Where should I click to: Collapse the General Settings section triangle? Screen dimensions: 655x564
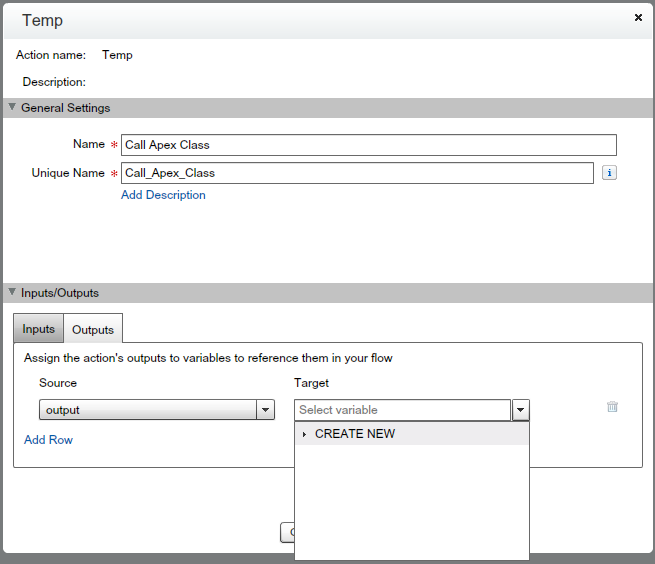pos(12,107)
